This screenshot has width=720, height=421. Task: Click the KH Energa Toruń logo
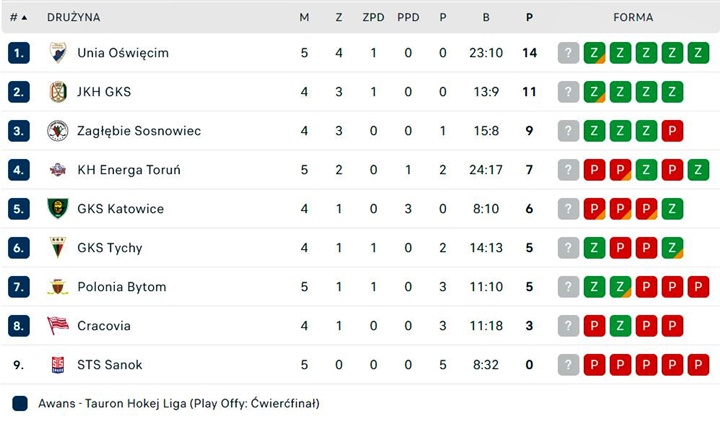coord(58,170)
